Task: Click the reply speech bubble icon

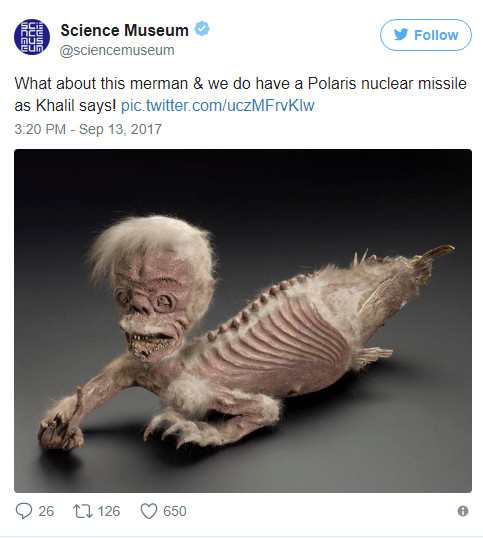Action: click(x=24, y=511)
